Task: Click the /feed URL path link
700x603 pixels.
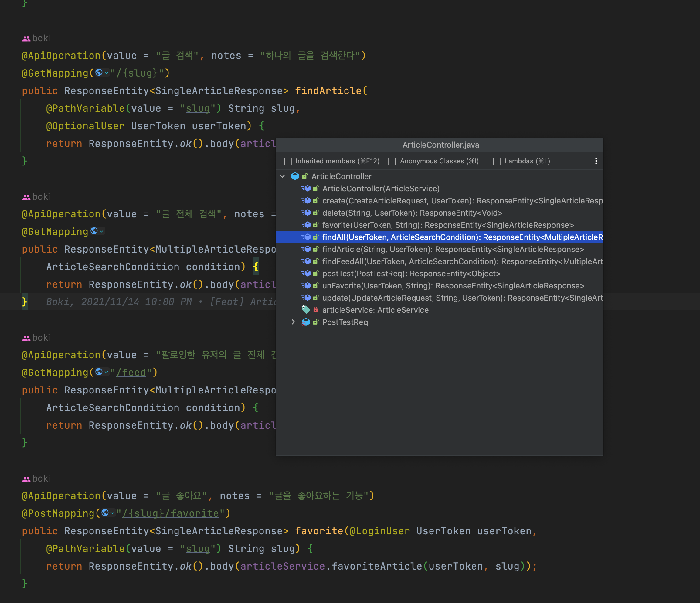Action: tap(131, 372)
